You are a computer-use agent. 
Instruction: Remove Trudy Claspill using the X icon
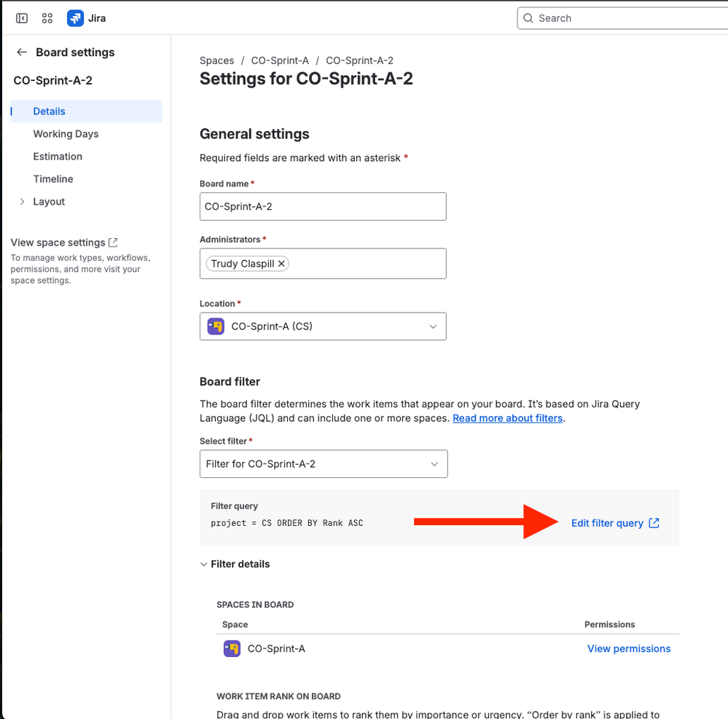point(281,264)
